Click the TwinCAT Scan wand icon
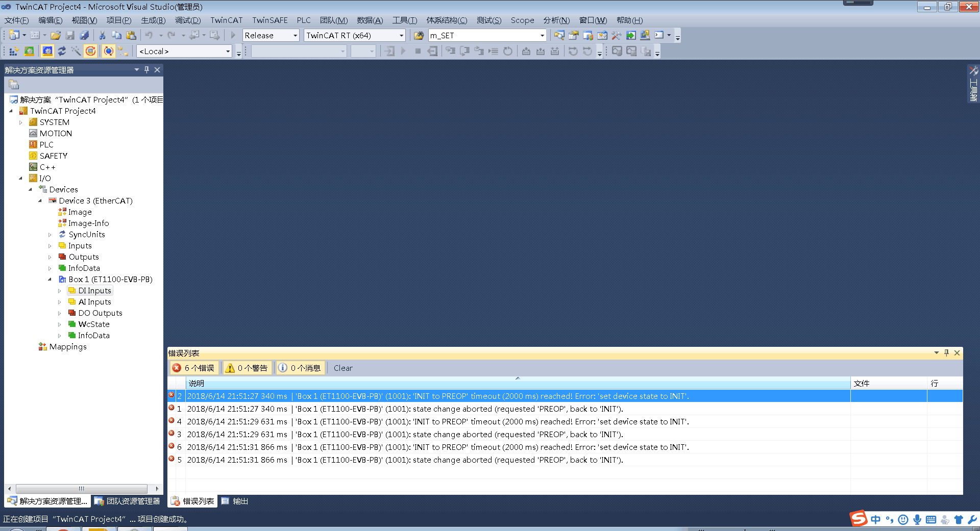Image resolution: width=980 pixels, height=531 pixels. 76,51
